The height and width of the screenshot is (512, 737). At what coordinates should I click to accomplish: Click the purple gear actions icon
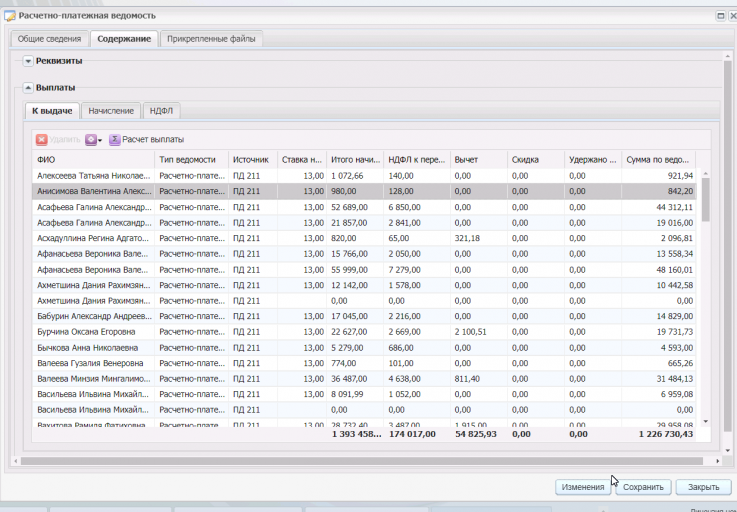pyautogui.click(x=91, y=140)
